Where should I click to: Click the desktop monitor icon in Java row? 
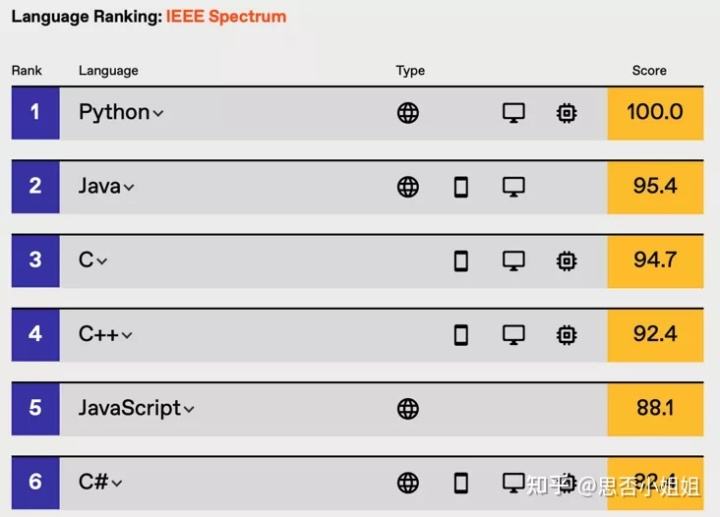click(514, 187)
